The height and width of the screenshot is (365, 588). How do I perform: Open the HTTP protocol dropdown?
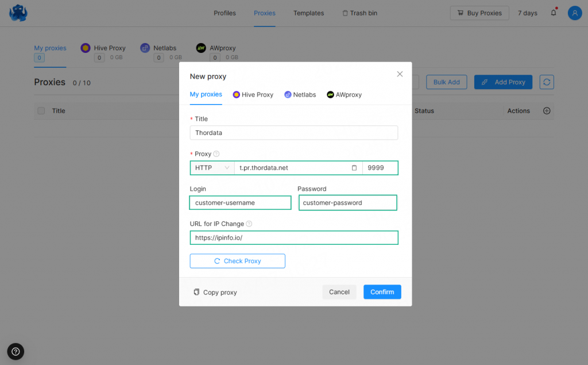tap(212, 168)
